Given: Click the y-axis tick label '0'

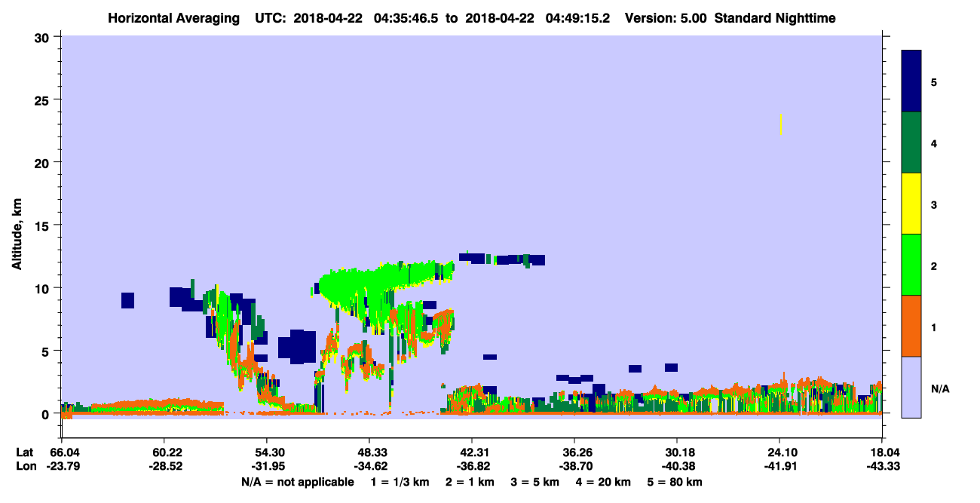Looking at the screenshot, I should coord(47,414).
